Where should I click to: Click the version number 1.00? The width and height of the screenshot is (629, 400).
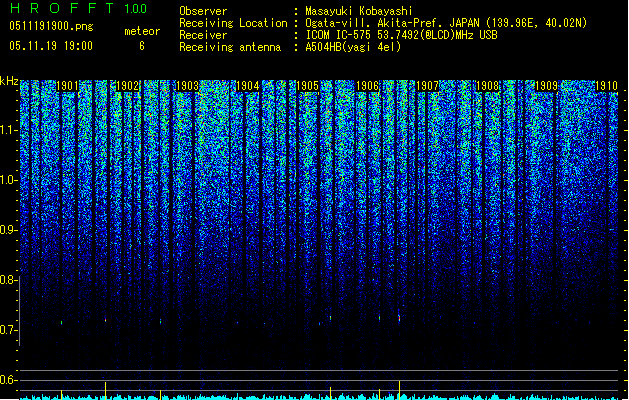[x=136, y=9]
